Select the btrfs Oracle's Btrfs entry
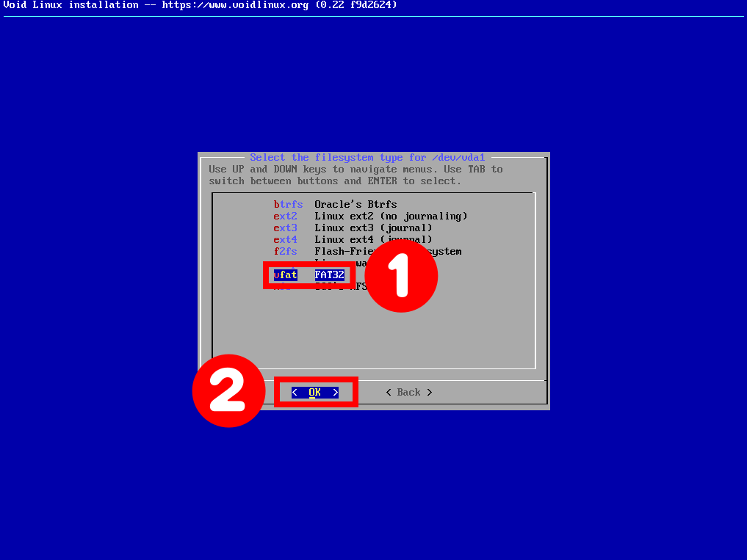747x560 pixels. pos(335,204)
